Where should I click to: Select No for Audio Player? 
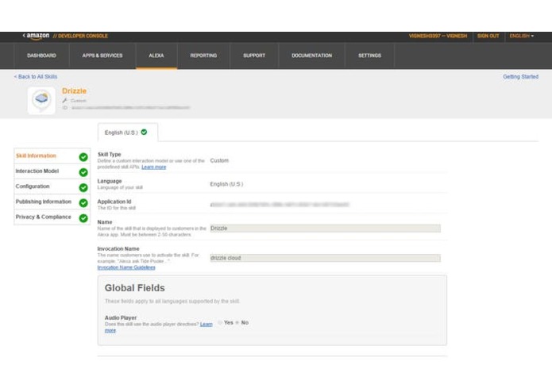coord(237,322)
